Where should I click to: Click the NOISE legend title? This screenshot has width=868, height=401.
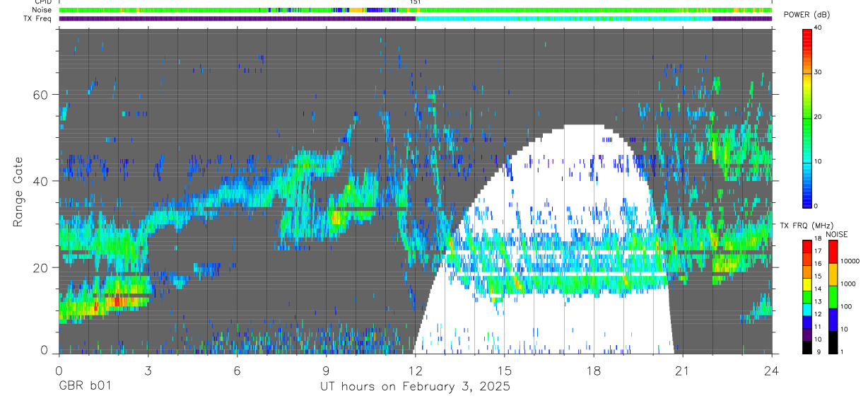click(x=836, y=234)
